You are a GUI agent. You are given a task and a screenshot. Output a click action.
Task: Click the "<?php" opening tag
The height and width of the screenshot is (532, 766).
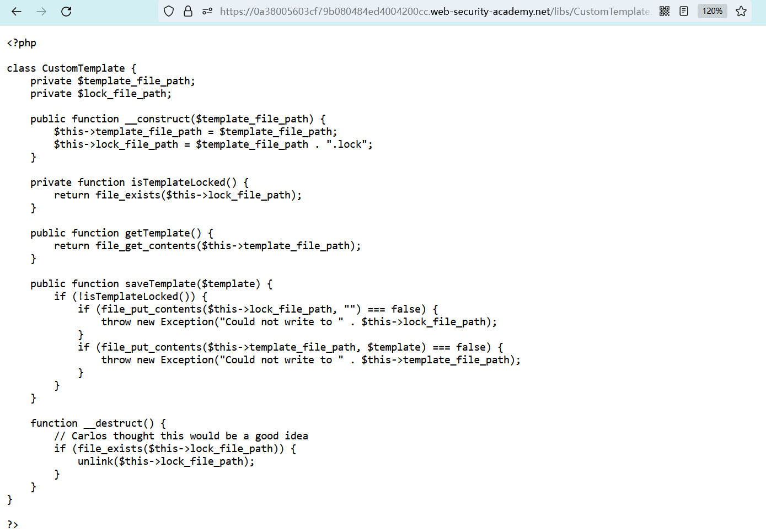(22, 43)
